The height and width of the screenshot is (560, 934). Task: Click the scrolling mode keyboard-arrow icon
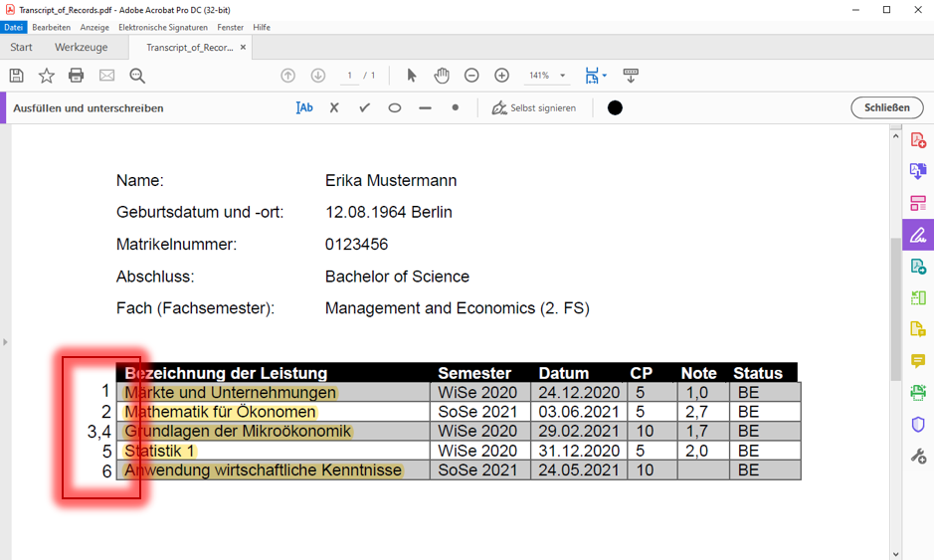pos(631,76)
